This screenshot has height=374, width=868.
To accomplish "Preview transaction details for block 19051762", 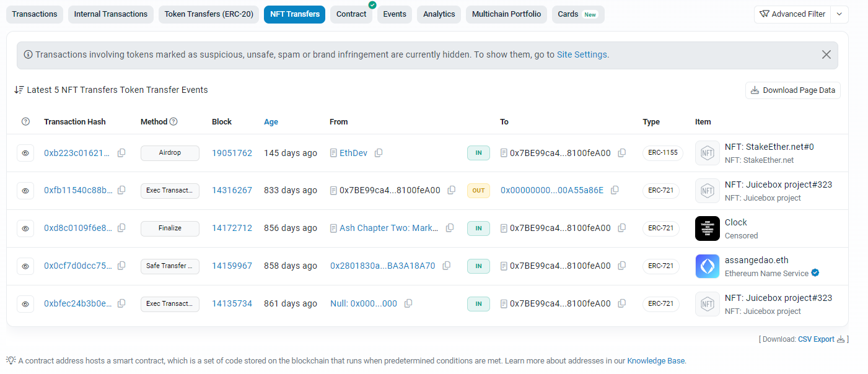I will [25, 153].
